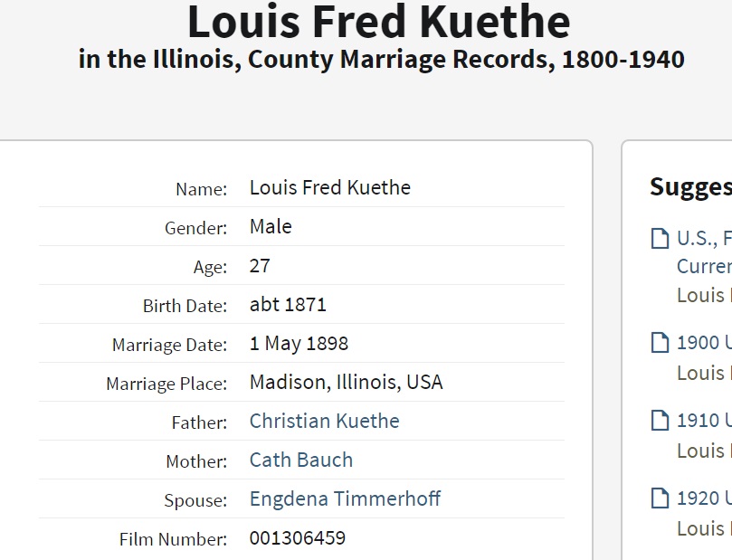
Task: Click the Age value 27
Action: [260, 266]
